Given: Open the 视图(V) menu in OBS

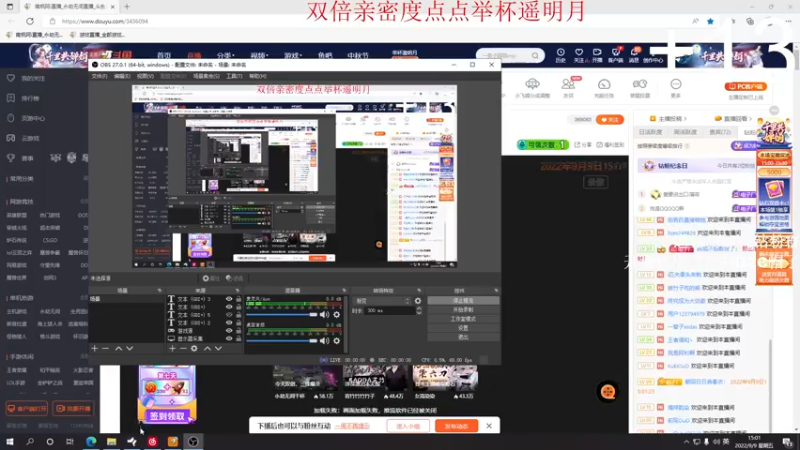Looking at the screenshot, I should point(145,76).
